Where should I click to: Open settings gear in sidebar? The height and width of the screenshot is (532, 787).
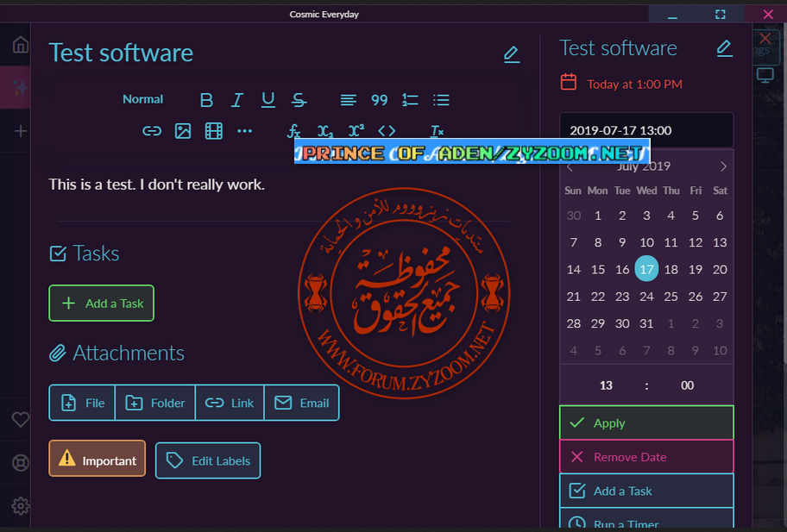[x=21, y=506]
